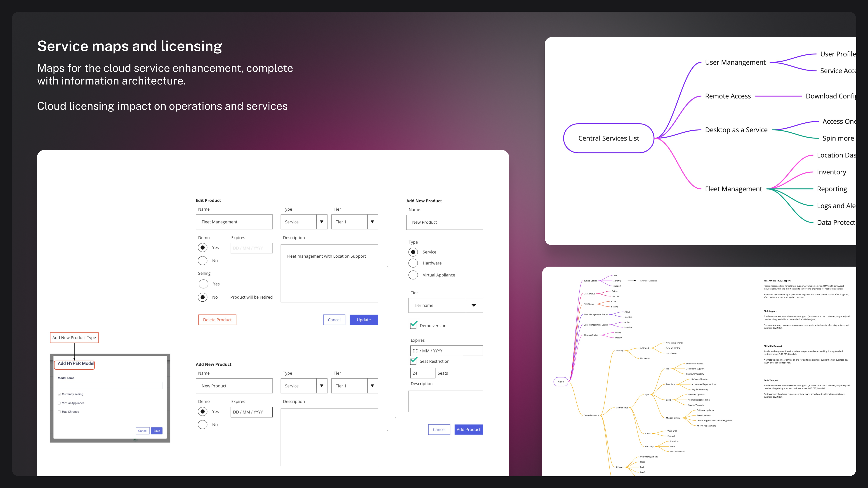This screenshot has width=868, height=488.
Task: Open Type dropdown arrow in Edit Product
Action: coord(321,222)
